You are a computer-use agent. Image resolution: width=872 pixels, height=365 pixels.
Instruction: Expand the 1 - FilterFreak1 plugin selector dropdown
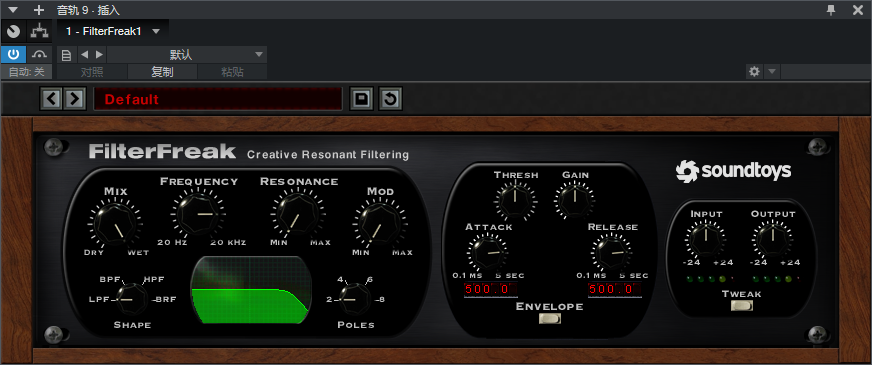[x=156, y=32]
